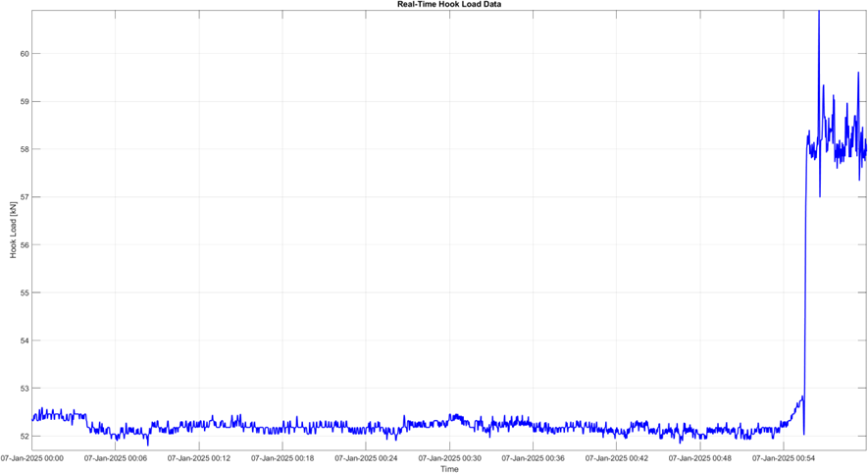Image resolution: width=868 pixels, height=473 pixels.
Task: Select the 52 y-axis tick label
Action: tap(25, 436)
